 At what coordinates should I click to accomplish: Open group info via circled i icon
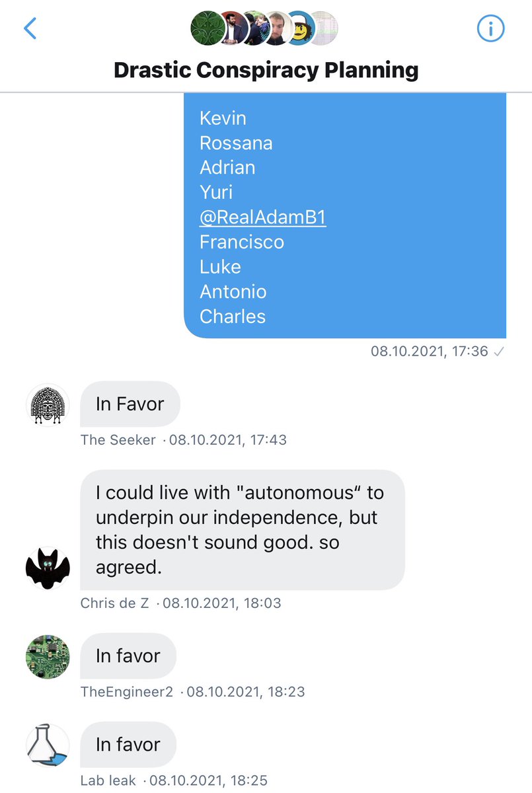pyautogui.click(x=490, y=28)
